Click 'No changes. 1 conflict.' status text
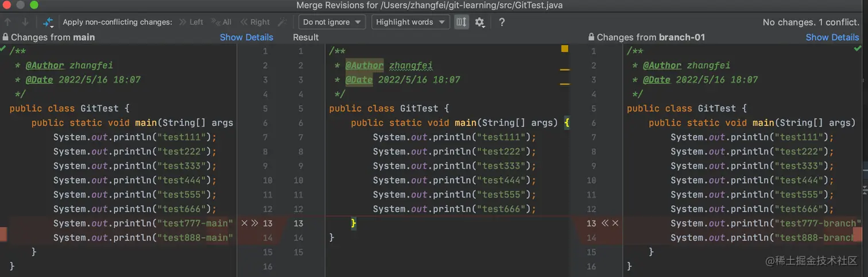Image resolution: width=868 pixels, height=277 pixels. click(811, 22)
